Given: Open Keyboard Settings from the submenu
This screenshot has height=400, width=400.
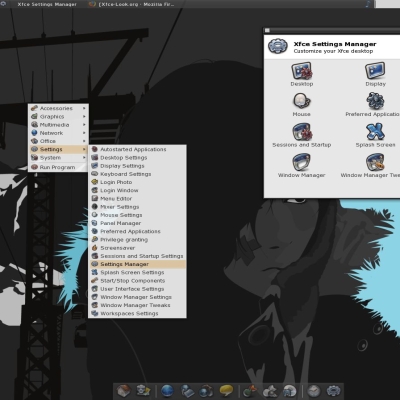Looking at the screenshot, I should pyautogui.click(x=138, y=174).
